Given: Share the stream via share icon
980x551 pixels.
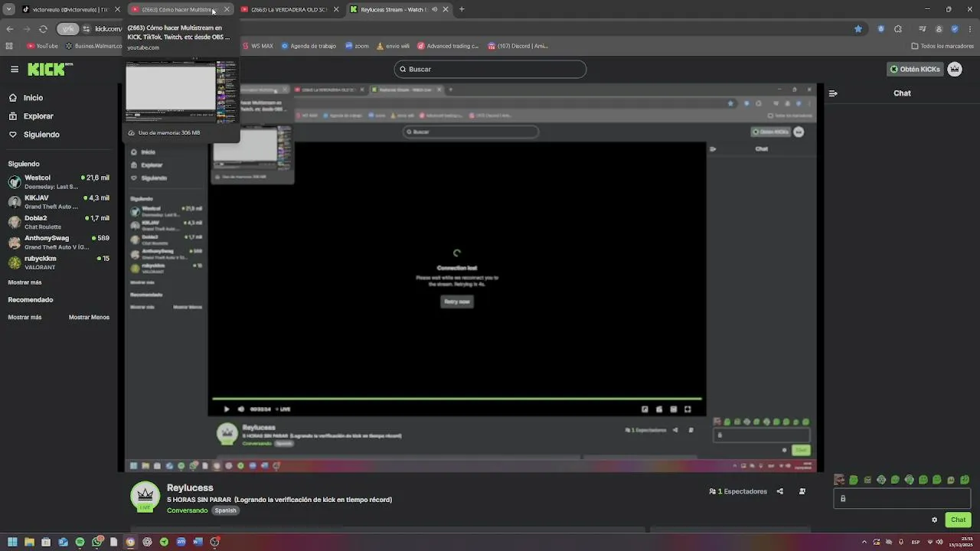Looking at the screenshot, I should point(780,491).
